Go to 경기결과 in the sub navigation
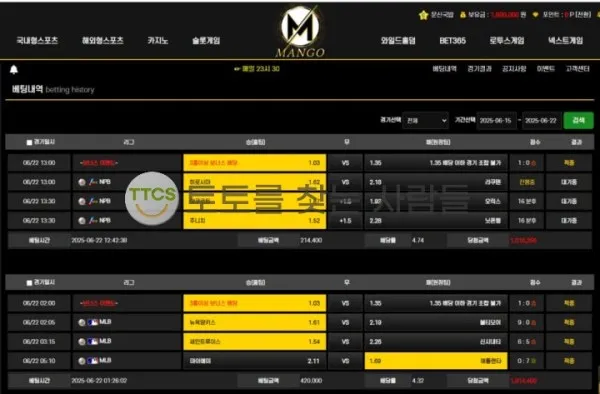The width and height of the screenshot is (600, 394). point(479,69)
